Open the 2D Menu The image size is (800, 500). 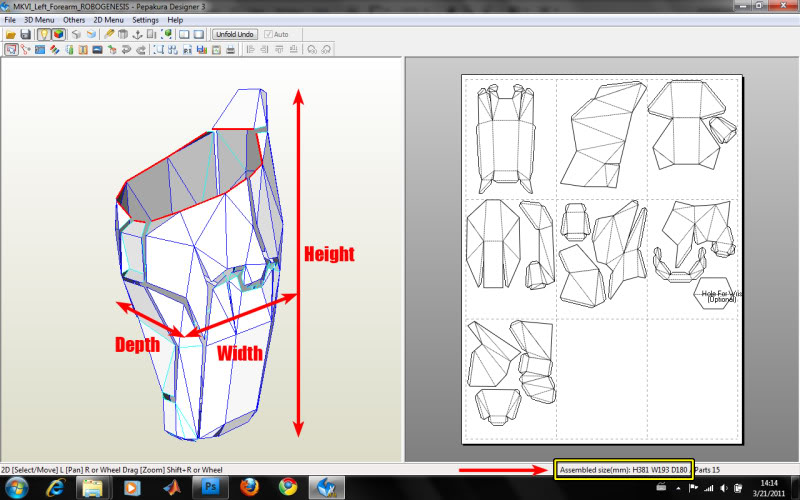coord(109,20)
